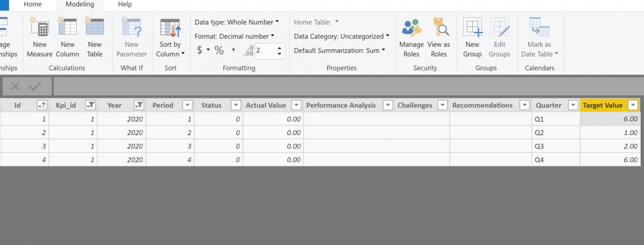Expand the Format Decimal number dropdown
644x245 pixels.
click(x=235, y=36)
